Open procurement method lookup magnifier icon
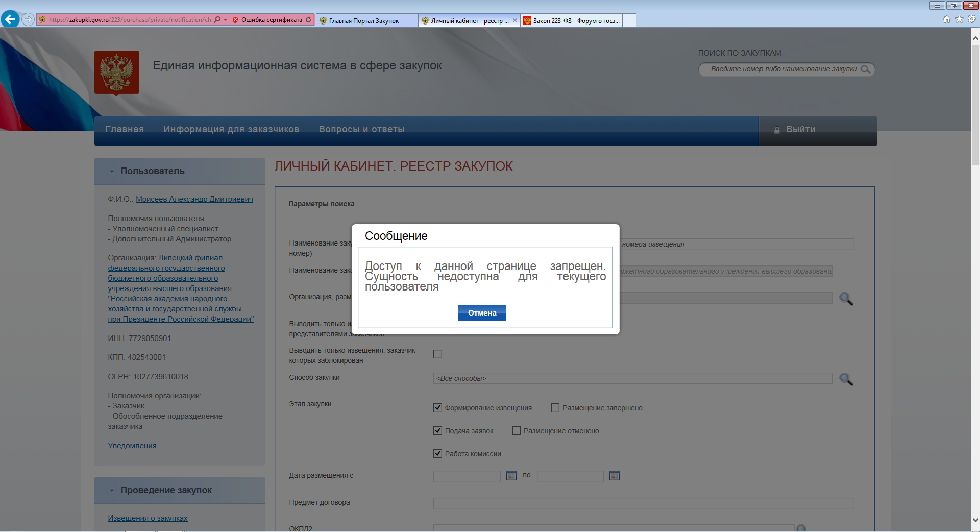This screenshot has width=980, height=532. [x=846, y=379]
